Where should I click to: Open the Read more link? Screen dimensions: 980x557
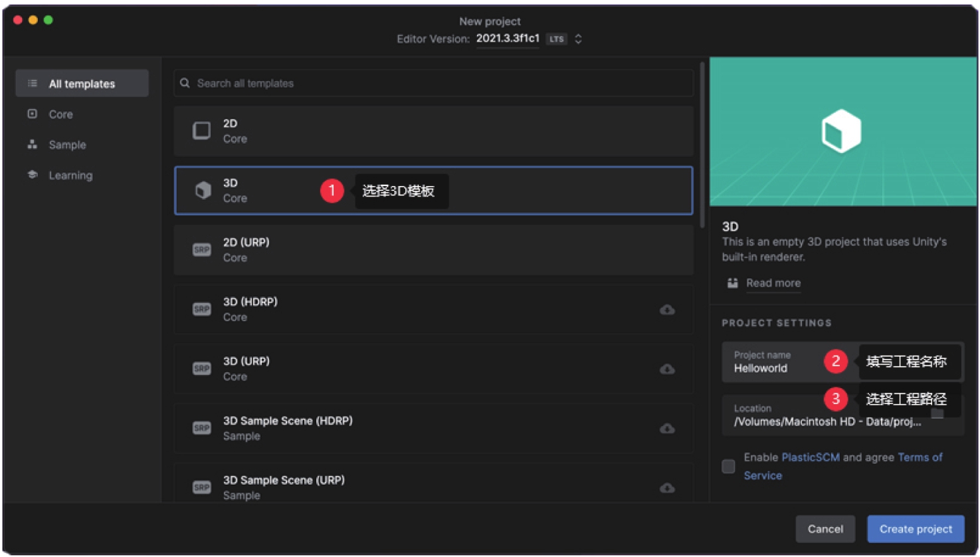pos(773,283)
